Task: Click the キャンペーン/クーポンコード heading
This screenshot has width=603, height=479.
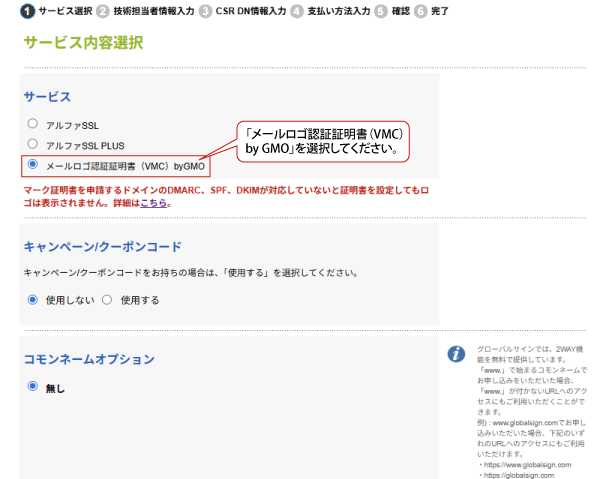Action: click(103, 246)
